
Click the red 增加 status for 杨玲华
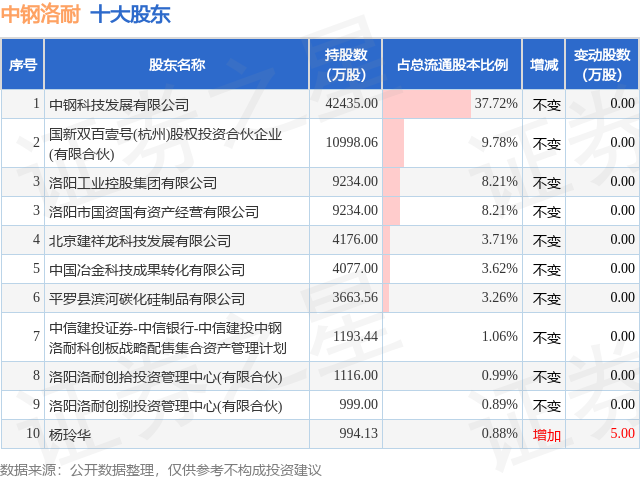[547, 435]
